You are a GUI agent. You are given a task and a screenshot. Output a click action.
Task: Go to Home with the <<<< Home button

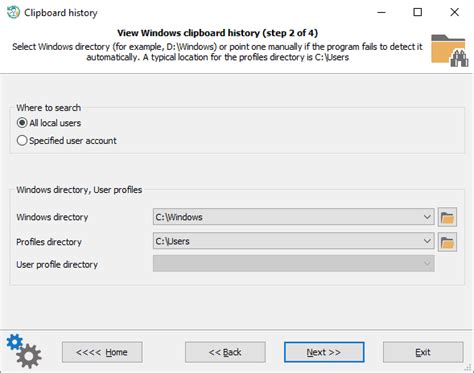pyautogui.click(x=102, y=352)
